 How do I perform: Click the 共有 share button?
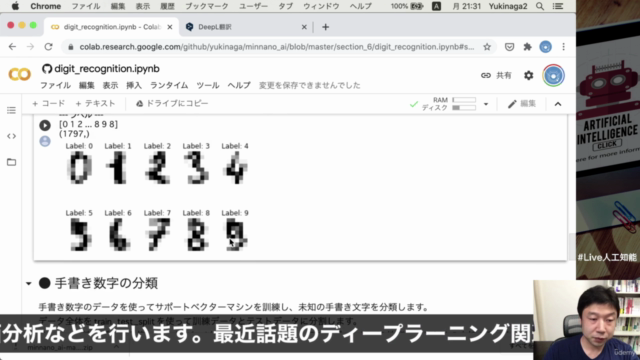504,75
